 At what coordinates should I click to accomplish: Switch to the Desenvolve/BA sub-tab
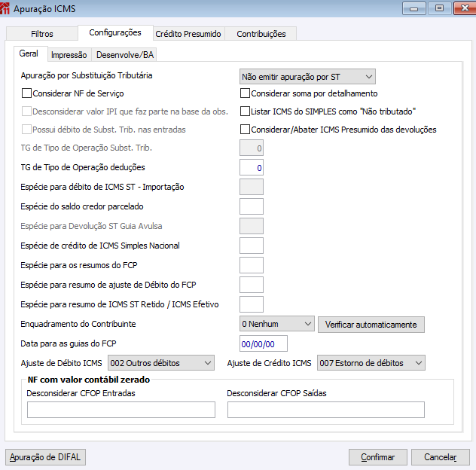pos(125,55)
